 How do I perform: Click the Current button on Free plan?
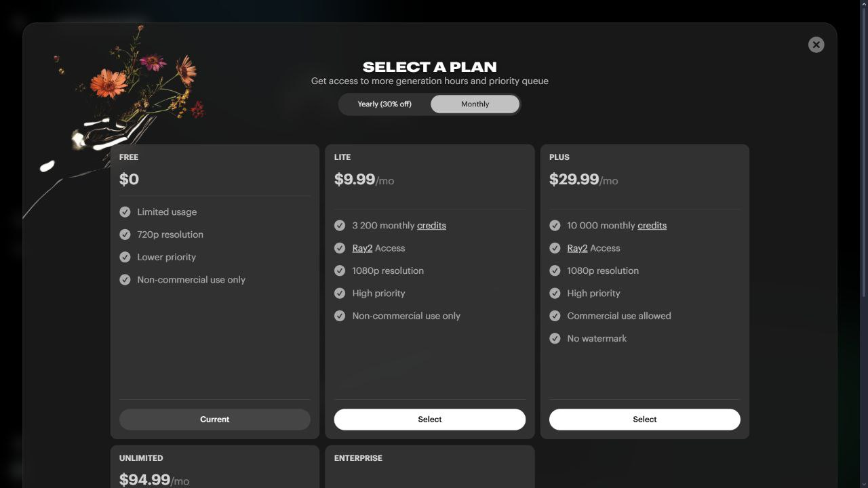click(x=214, y=420)
